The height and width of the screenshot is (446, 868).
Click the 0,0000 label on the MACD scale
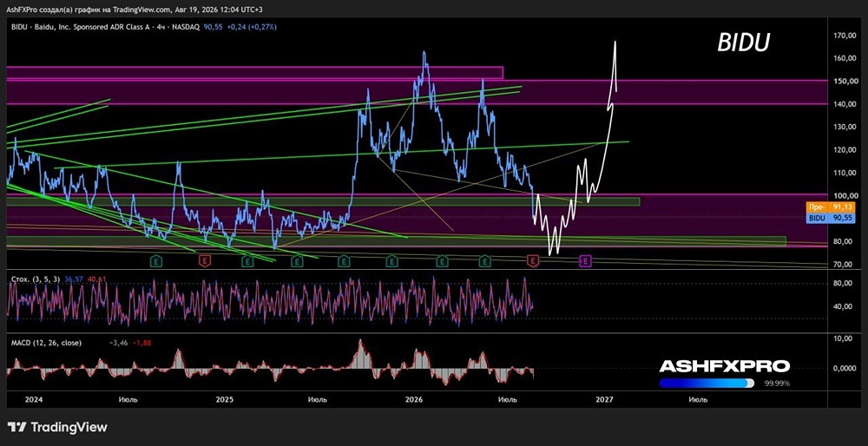tap(845, 369)
